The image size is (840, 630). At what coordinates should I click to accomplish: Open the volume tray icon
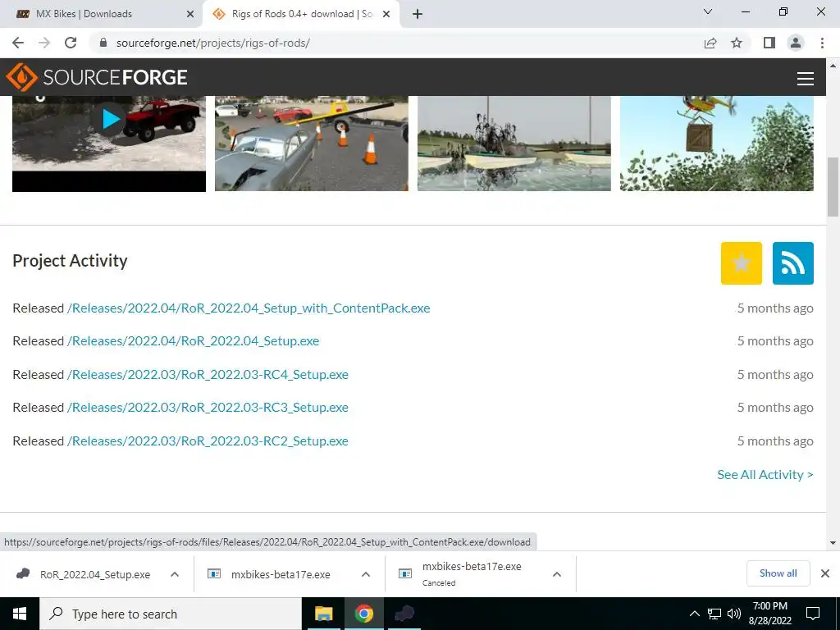click(x=734, y=614)
